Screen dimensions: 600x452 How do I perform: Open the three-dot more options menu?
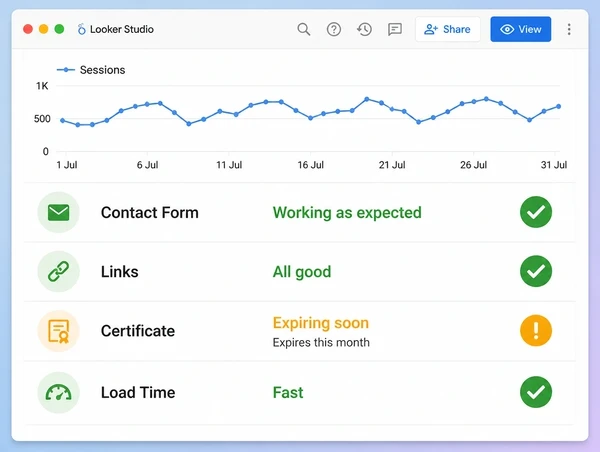pos(569,29)
